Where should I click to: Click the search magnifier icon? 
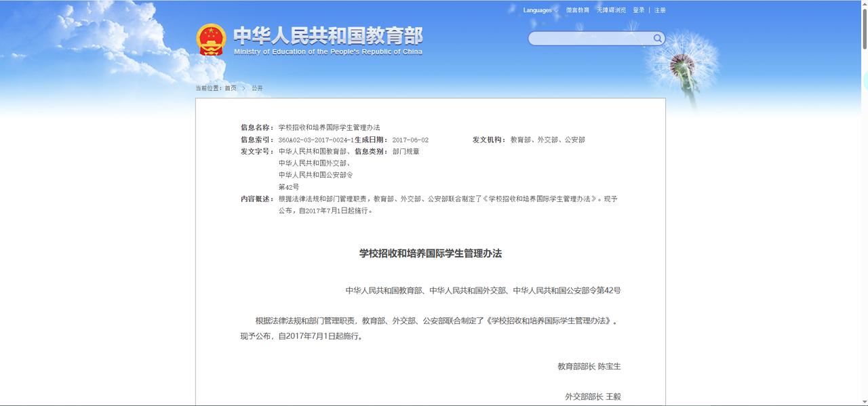[657, 39]
